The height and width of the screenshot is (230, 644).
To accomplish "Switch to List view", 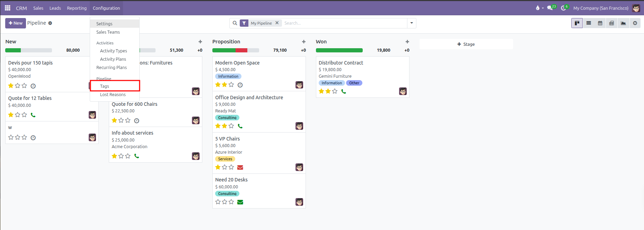I will [x=589, y=23].
